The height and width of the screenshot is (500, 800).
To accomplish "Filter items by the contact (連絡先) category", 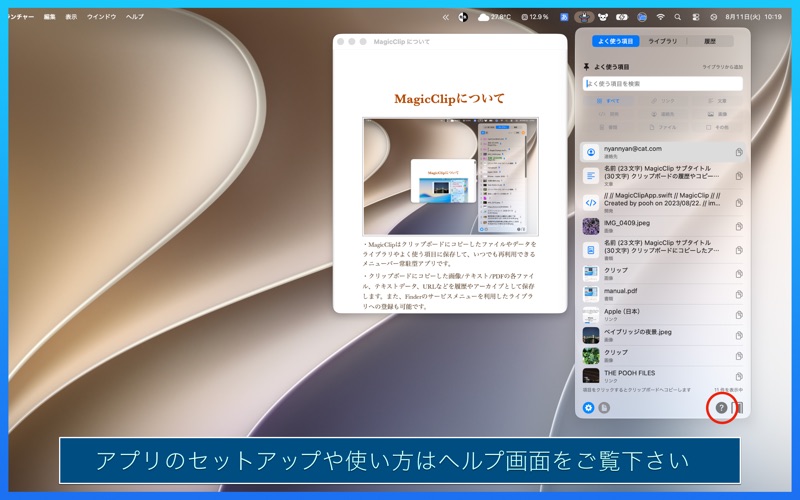I will click(663, 114).
